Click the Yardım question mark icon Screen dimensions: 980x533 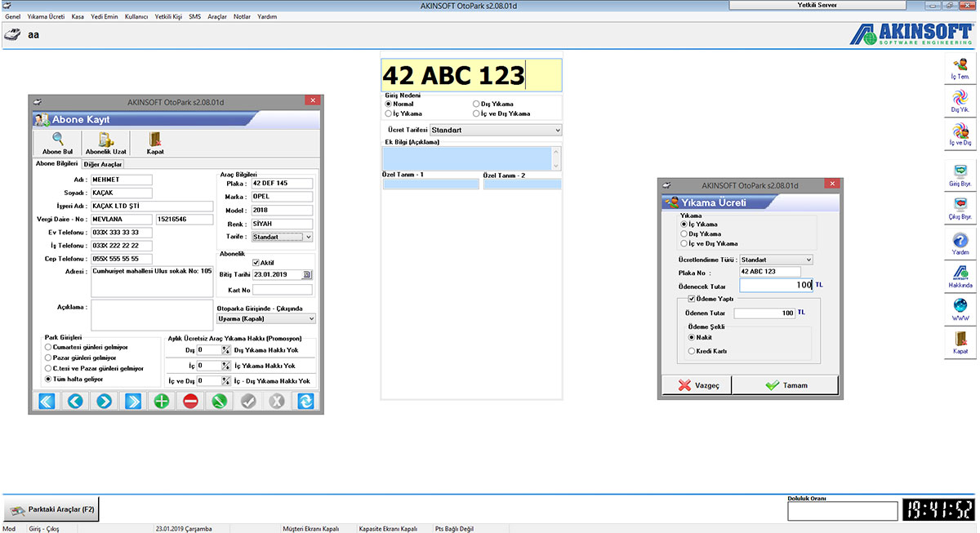pyautogui.click(x=960, y=240)
